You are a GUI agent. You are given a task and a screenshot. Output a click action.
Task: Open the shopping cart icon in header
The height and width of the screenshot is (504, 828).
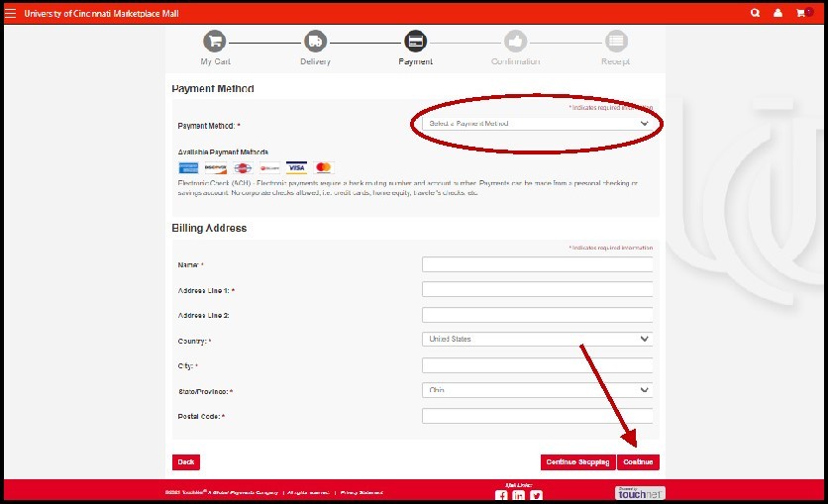coord(800,13)
